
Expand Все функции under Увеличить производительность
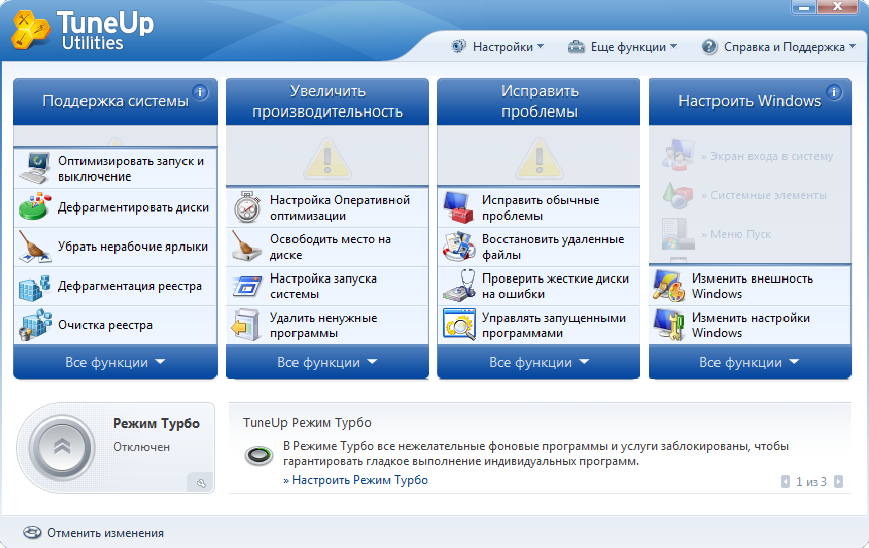[x=327, y=362]
